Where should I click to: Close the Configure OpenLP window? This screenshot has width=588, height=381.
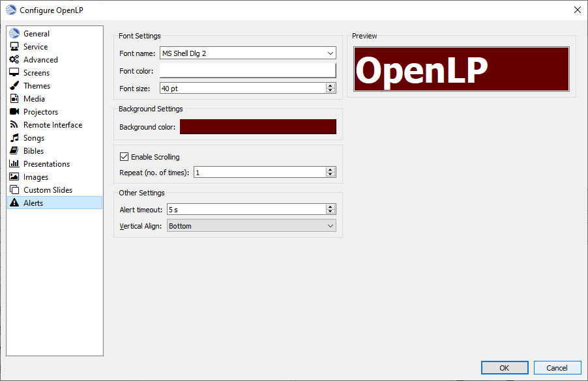pyautogui.click(x=578, y=10)
